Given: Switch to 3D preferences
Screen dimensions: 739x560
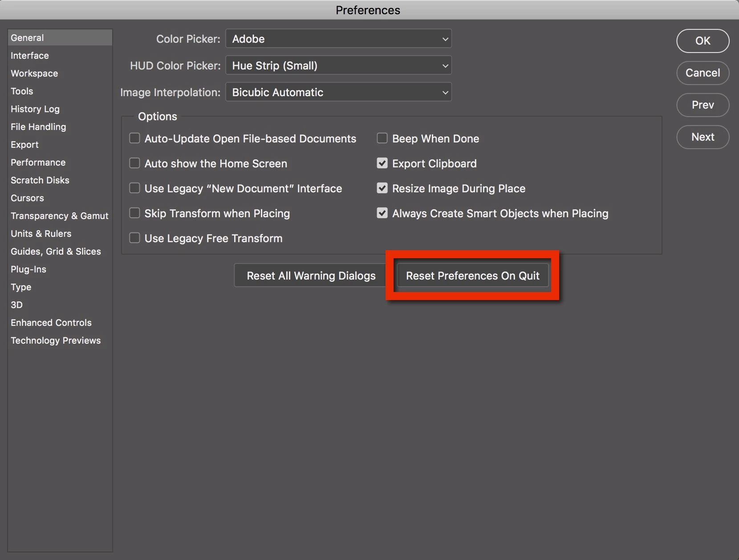Looking at the screenshot, I should tap(60, 305).
